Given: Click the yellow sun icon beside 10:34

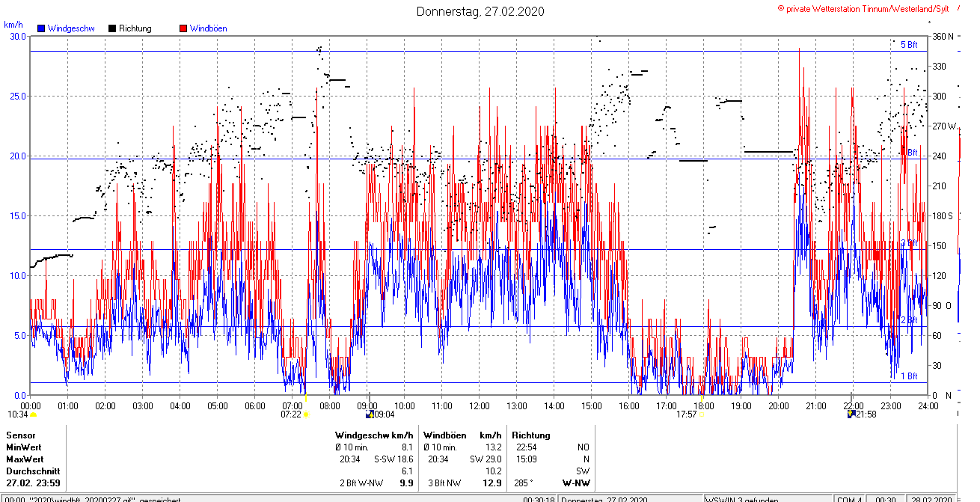Looking at the screenshot, I should click(x=33, y=414).
